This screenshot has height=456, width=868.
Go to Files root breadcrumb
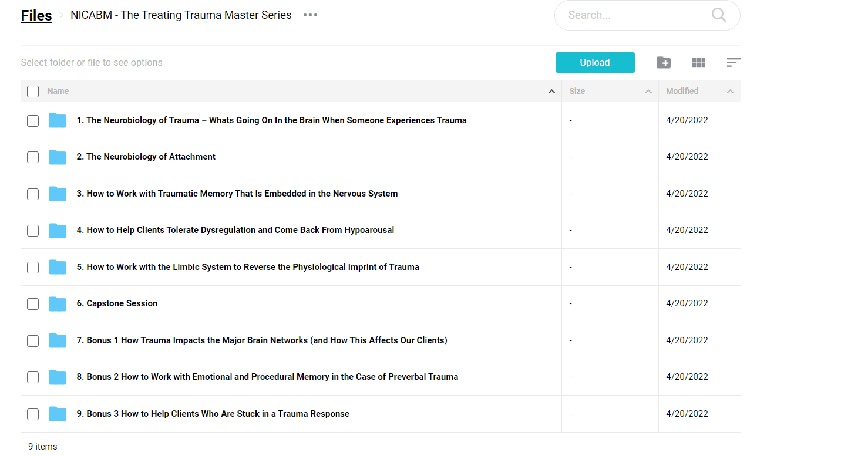pos(36,16)
